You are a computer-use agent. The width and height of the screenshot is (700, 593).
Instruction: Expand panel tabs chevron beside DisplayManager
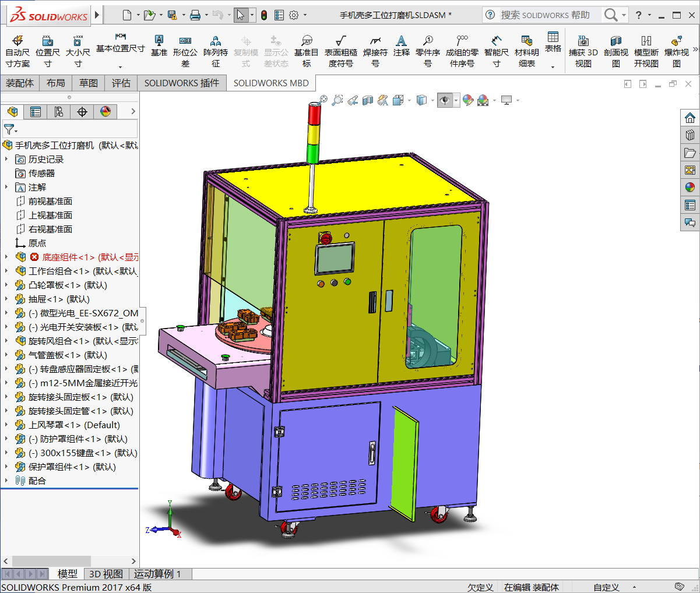pos(133,111)
